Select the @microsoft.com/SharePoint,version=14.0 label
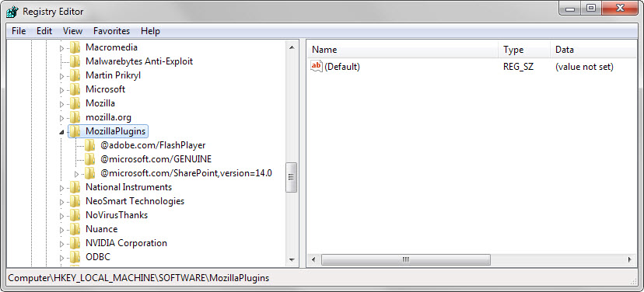This screenshot has height=292, width=644. coord(186,173)
